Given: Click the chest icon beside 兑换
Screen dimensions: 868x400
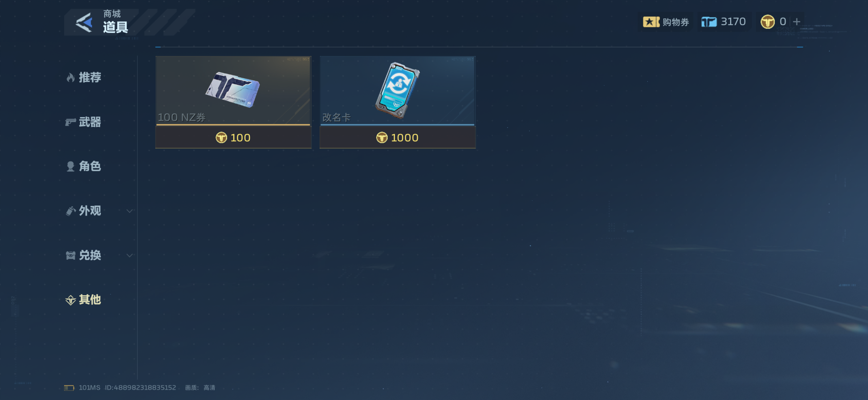Looking at the screenshot, I should 70,255.
